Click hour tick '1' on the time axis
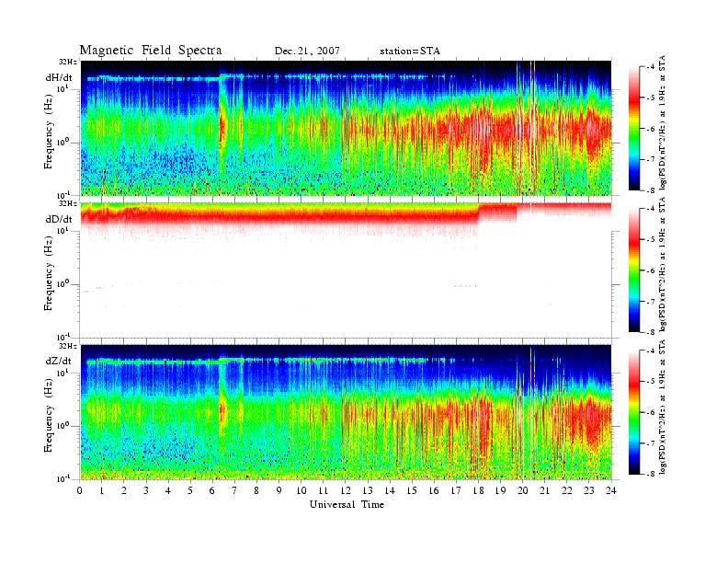The height and width of the screenshot is (563, 728). coord(102,491)
